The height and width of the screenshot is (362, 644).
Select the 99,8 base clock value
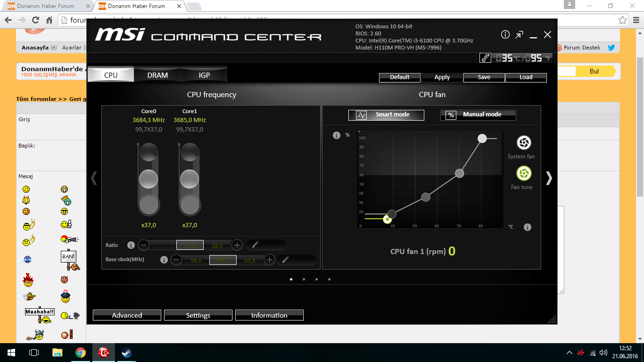(250, 260)
